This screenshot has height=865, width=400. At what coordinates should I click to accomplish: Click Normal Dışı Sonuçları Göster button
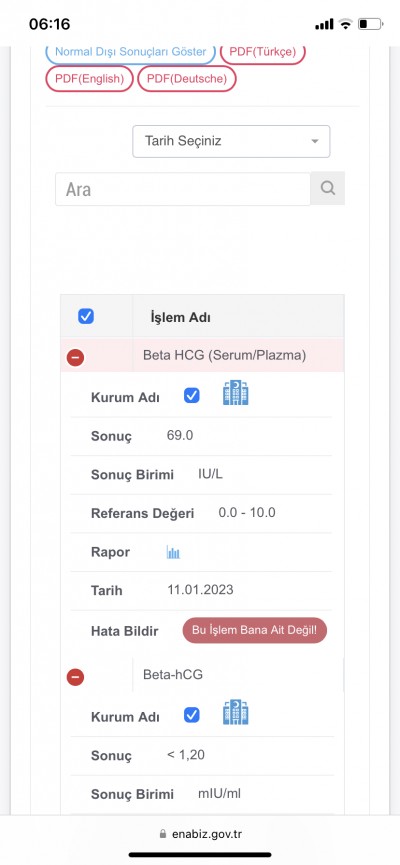[x=130, y=53]
